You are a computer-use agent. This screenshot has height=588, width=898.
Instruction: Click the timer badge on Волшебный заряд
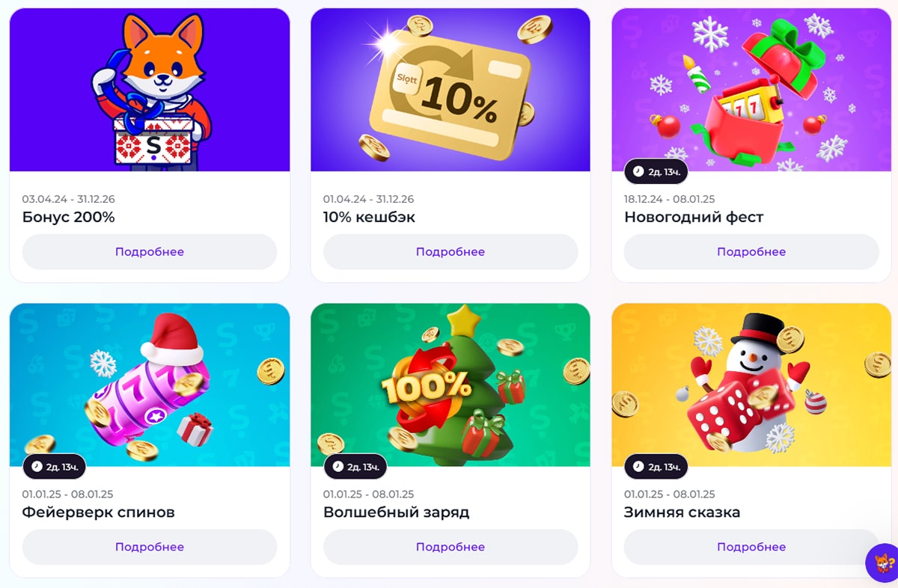355,467
